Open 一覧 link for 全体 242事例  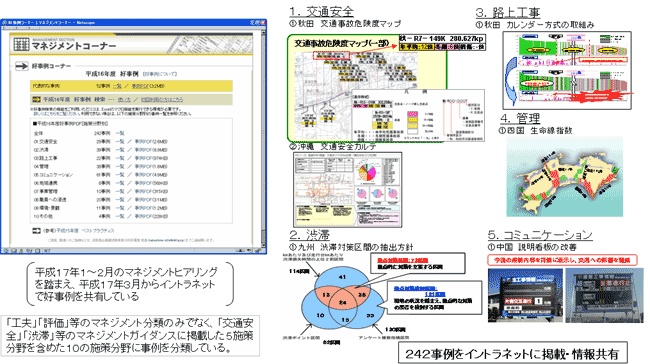[x=120, y=133]
